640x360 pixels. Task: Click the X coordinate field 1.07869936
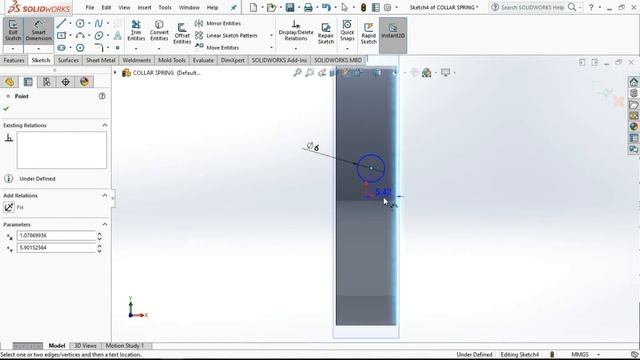point(56,236)
